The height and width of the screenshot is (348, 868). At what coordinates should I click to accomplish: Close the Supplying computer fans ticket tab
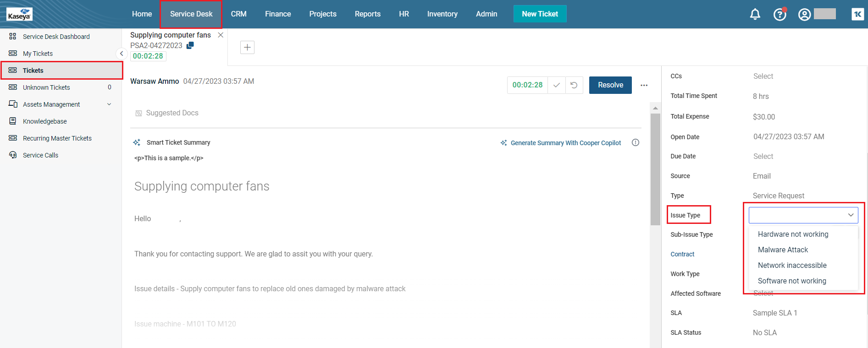221,35
